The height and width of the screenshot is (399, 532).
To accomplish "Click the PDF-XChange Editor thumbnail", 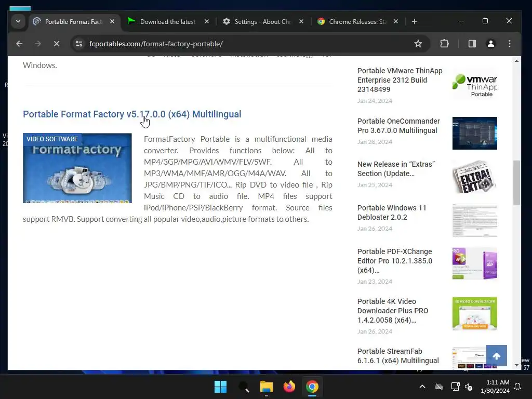I will (475, 263).
